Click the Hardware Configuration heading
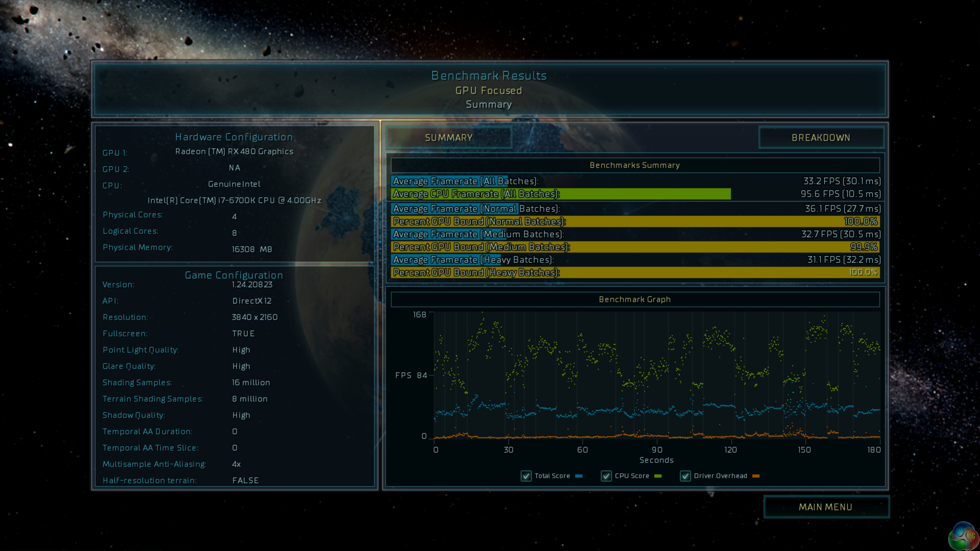The width and height of the screenshot is (980, 551). coord(234,137)
